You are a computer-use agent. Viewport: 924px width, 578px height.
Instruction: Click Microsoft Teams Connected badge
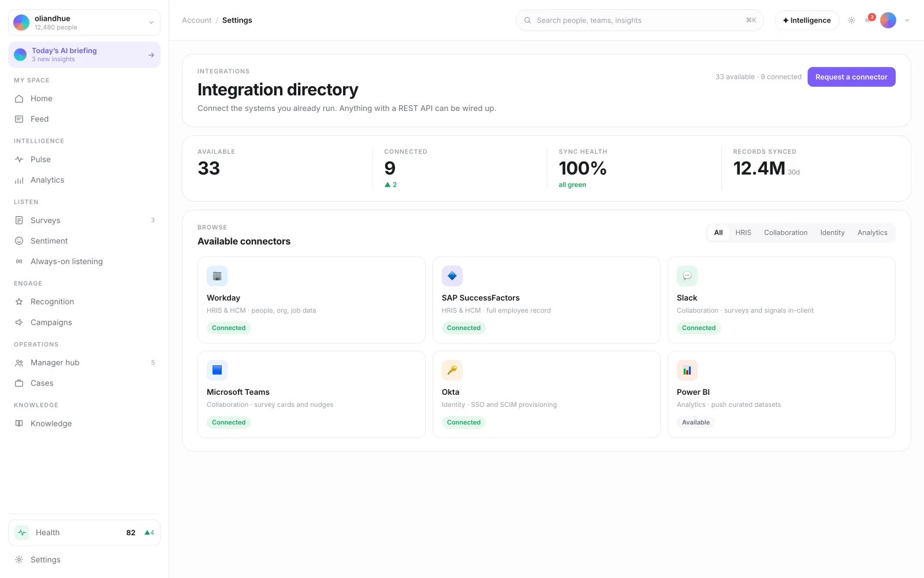[229, 423]
